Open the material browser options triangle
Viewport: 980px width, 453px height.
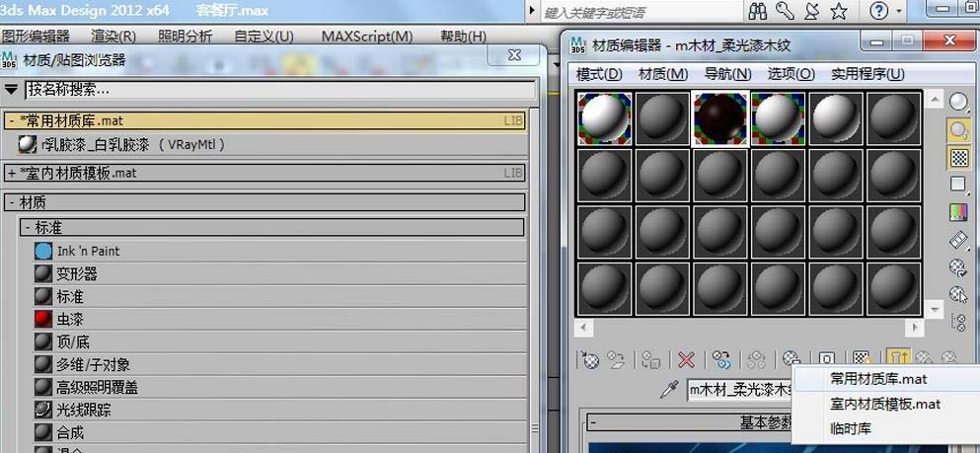[x=11, y=90]
